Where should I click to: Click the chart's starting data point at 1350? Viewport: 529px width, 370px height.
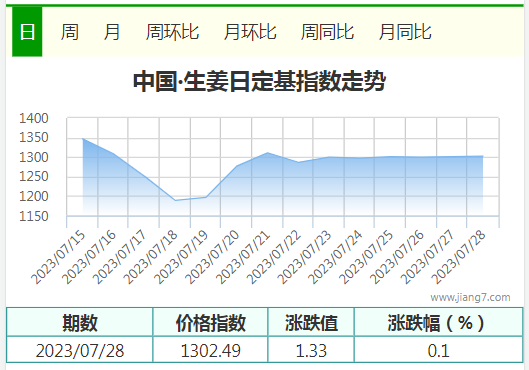[x=83, y=138]
